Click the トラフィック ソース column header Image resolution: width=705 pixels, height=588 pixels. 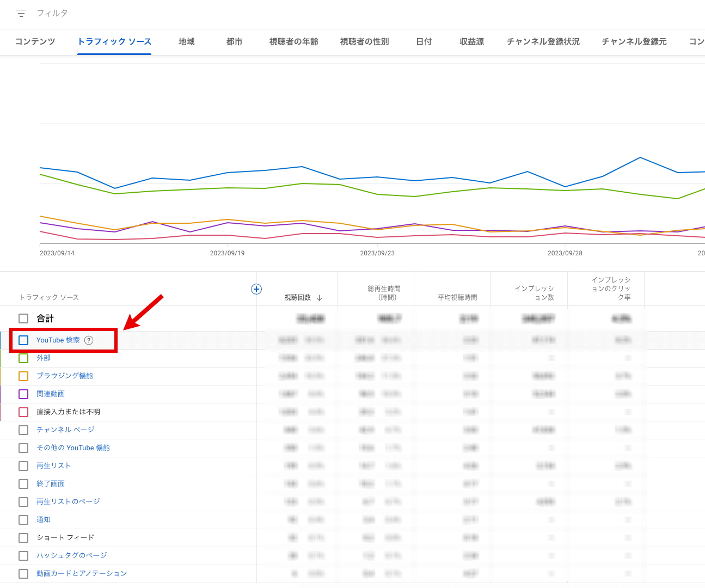(x=49, y=297)
